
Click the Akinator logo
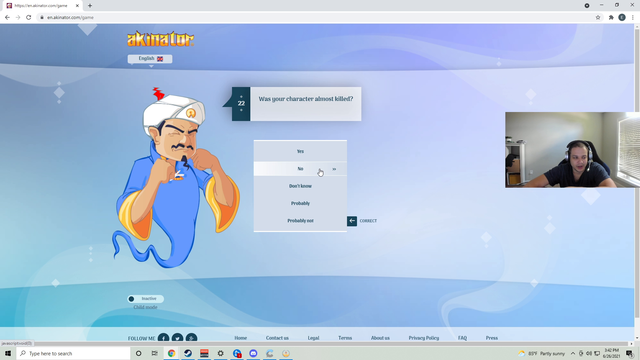(160, 39)
